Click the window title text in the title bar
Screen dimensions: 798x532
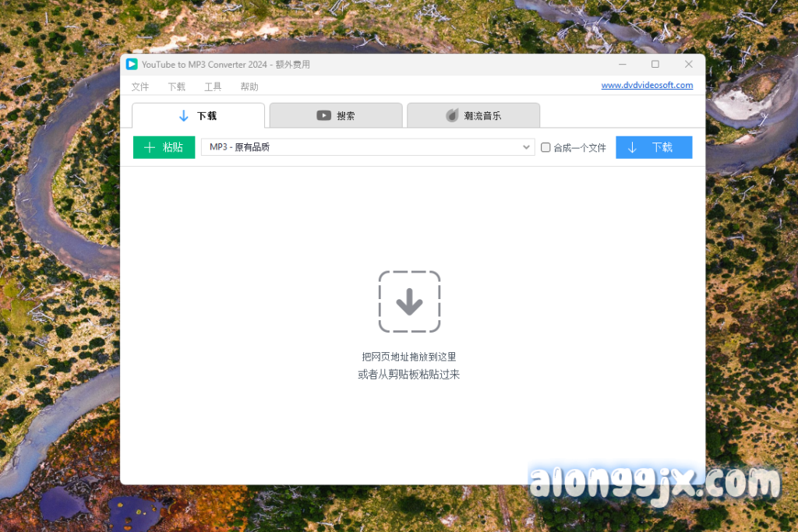point(226,65)
